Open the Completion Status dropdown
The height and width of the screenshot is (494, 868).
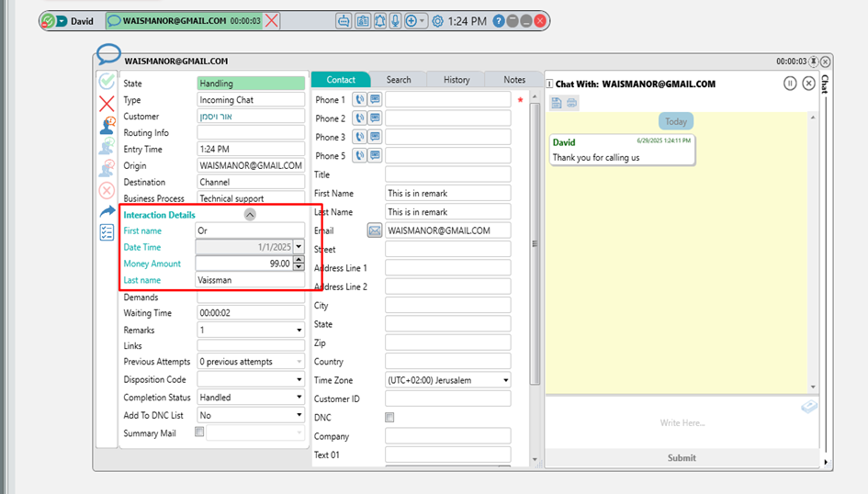[x=299, y=398]
